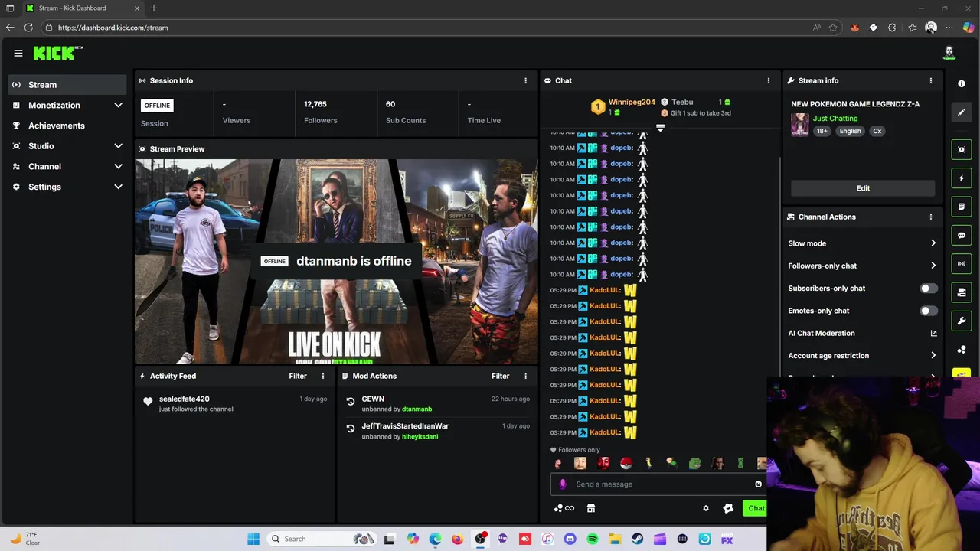Toggle the broadcast signal widget icon

[x=962, y=264]
